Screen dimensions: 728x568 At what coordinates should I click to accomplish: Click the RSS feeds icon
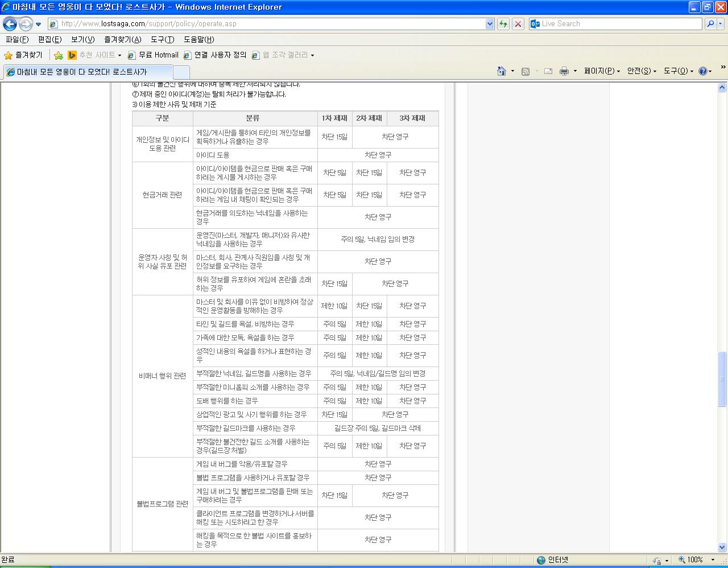tap(526, 71)
